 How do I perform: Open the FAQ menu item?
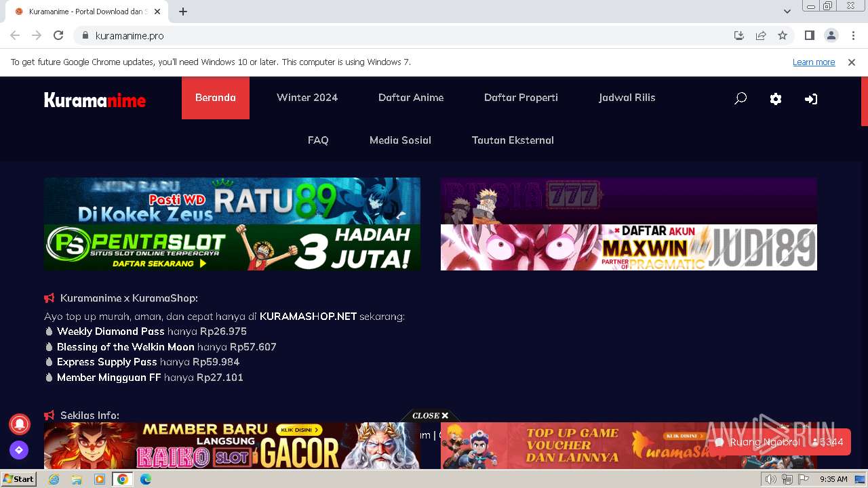pos(318,140)
